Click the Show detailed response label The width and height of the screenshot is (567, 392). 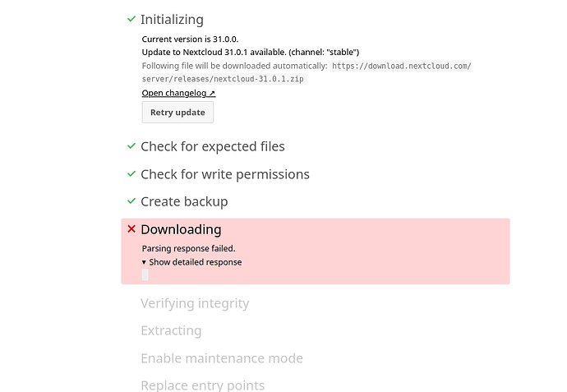click(x=196, y=262)
